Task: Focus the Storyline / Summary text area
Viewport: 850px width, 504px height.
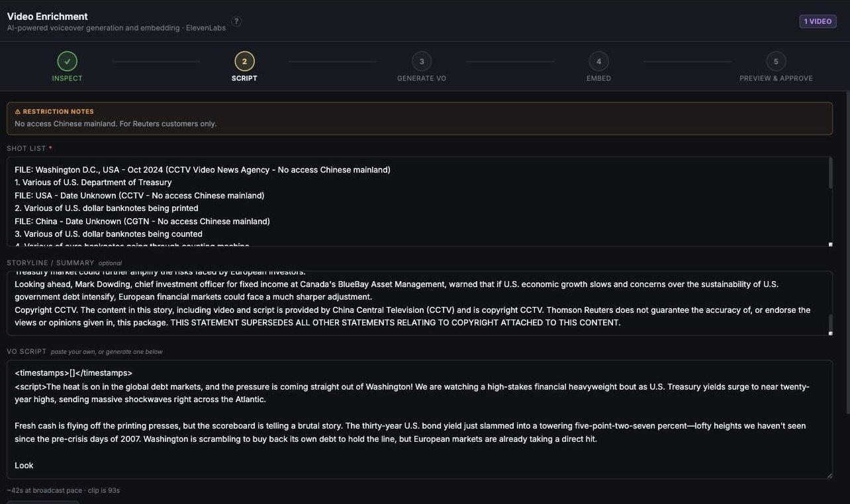Action: [x=420, y=303]
